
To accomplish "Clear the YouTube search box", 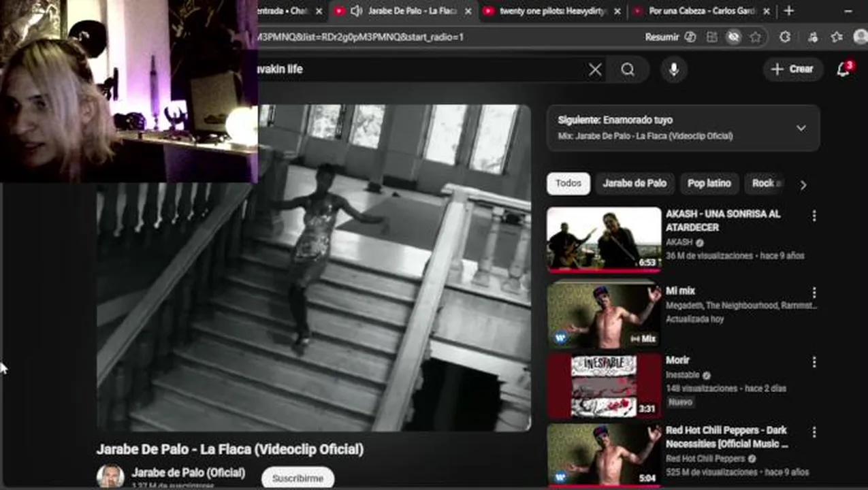I will pos(595,69).
